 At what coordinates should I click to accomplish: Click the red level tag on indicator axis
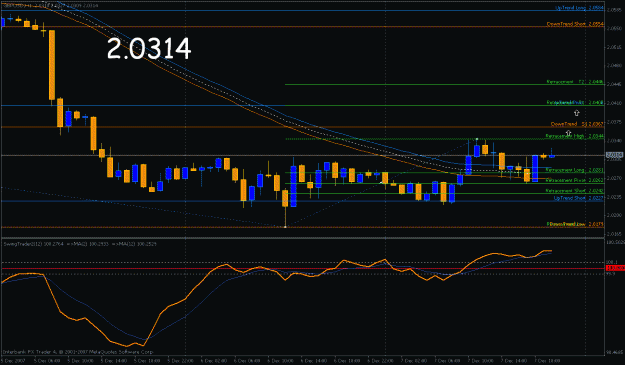(x=615, y=268)
